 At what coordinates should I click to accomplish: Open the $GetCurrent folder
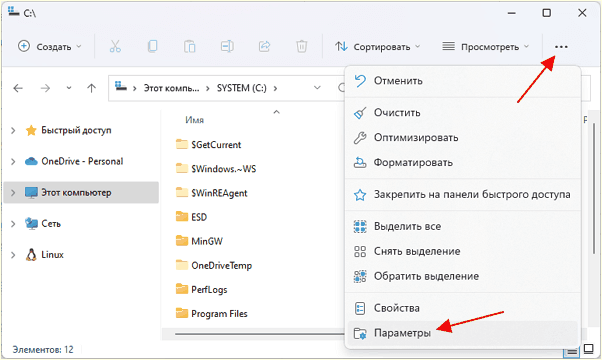click(209, 145)
